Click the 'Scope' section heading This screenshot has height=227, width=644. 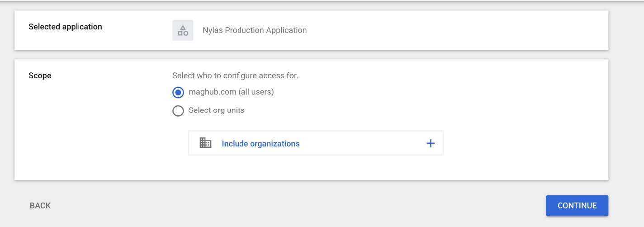(40, 76)
